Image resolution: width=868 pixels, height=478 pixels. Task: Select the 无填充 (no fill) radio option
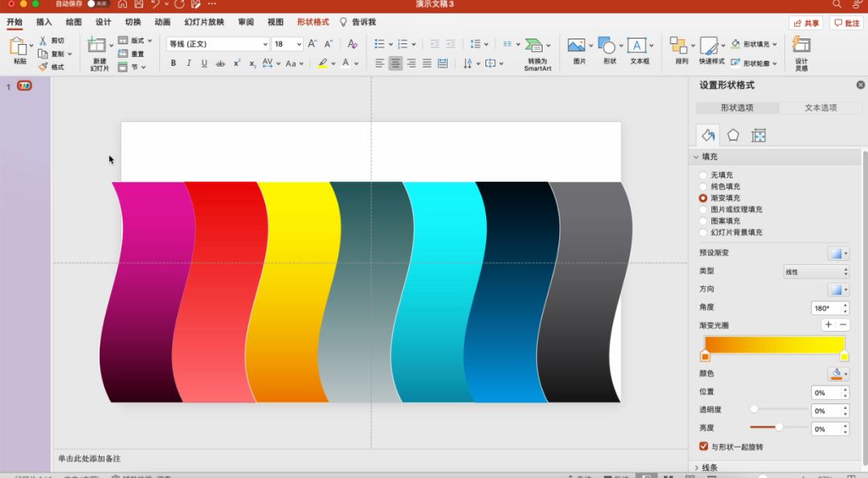(703, 175)
